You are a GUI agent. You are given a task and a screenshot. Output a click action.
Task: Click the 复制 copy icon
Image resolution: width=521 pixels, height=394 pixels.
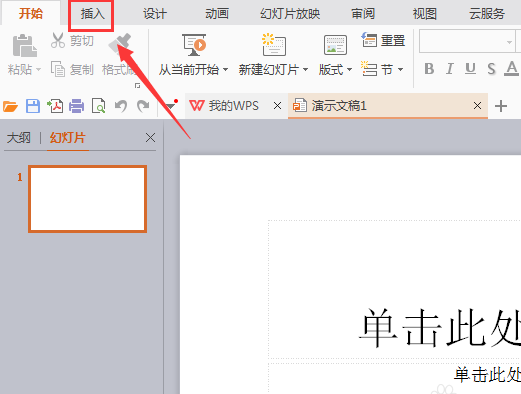(58, 69)
